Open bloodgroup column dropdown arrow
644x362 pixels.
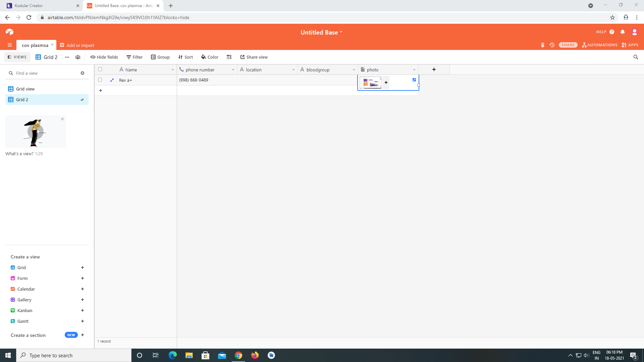click(x=354, y=70)
